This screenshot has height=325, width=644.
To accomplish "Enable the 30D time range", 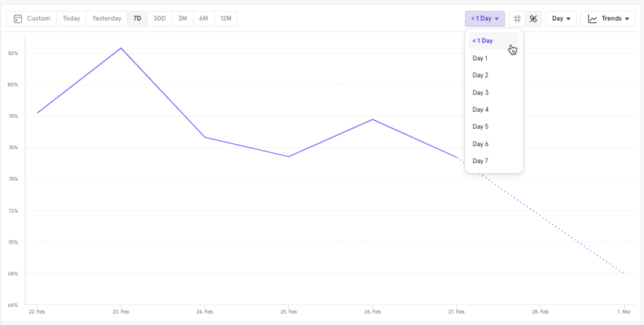I will click(x=159, y=19).
